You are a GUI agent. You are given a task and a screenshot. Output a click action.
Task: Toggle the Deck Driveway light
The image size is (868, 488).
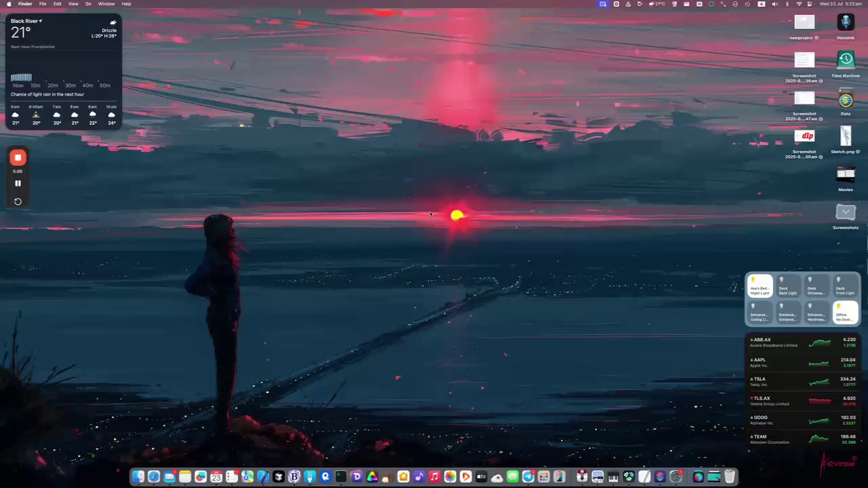[x=816, y=285]
